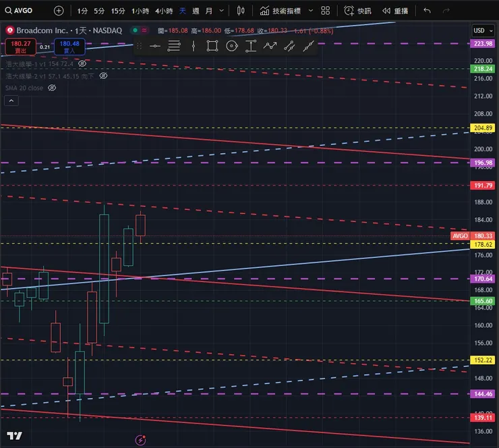
Task: Select the rectangle drawing tool
Action: tap(212, 46)
